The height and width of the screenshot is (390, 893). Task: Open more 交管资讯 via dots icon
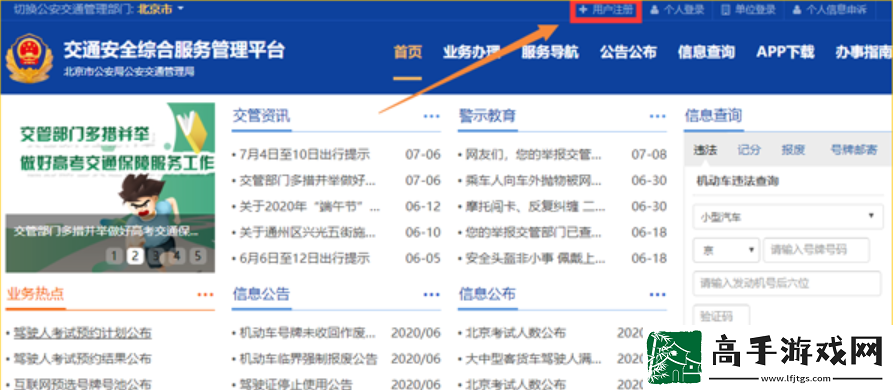tap(431, 116)
